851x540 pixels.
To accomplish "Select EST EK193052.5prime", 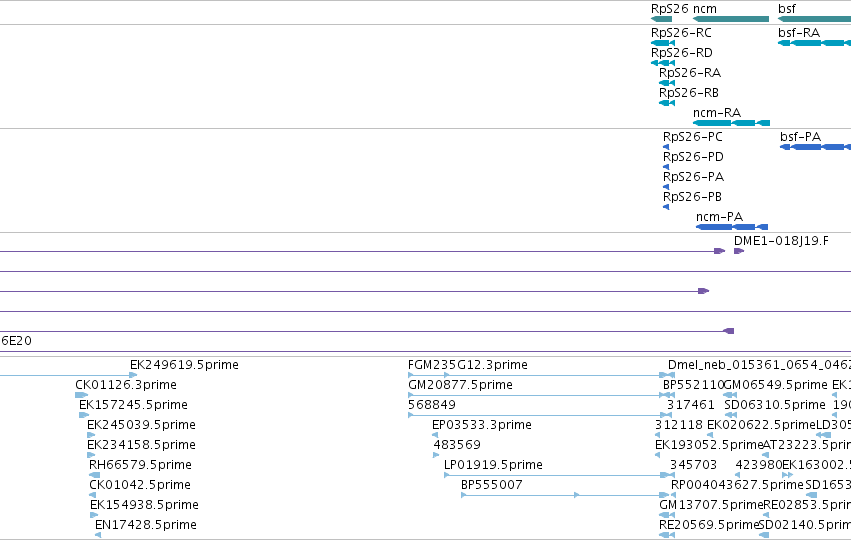I will click(x=709, y=446).
